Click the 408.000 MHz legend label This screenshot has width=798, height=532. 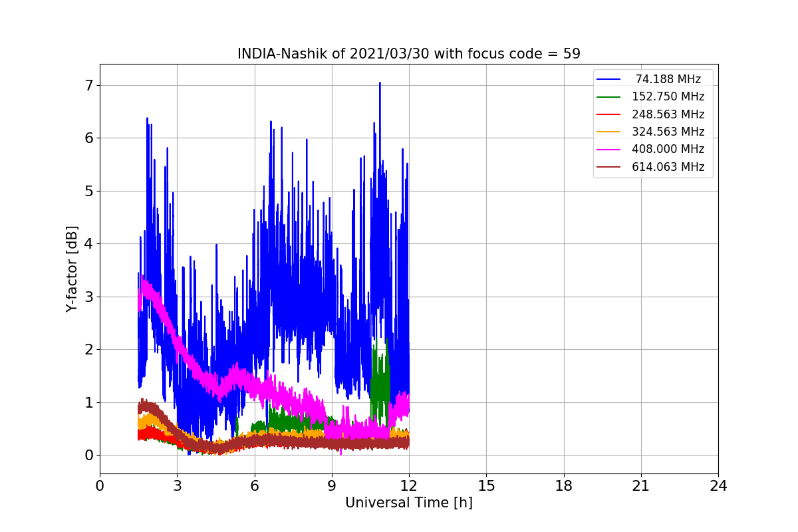[x=668, y=150]
